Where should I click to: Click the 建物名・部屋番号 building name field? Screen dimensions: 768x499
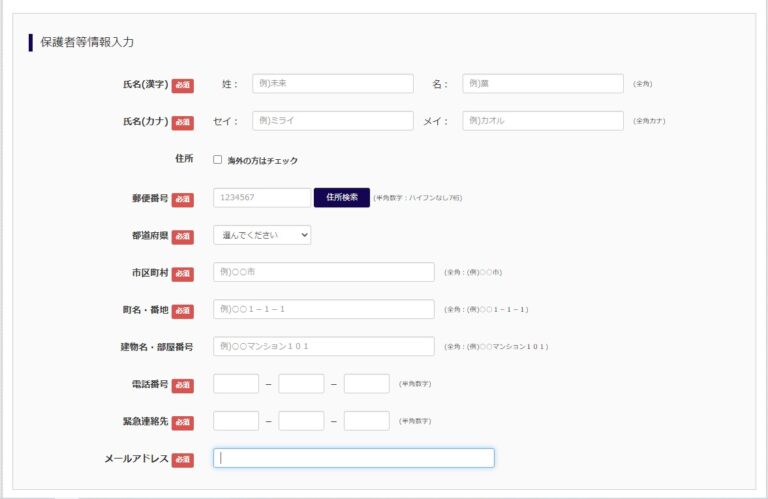(324, 346)
